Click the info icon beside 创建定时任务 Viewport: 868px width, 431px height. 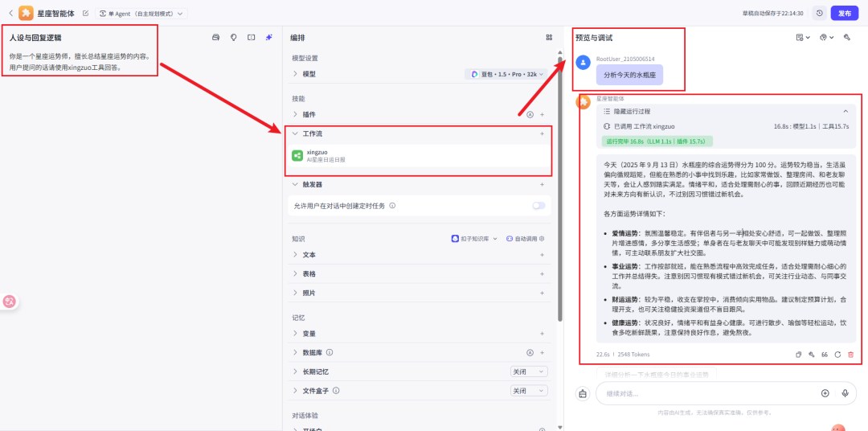[x=392, y=206]
